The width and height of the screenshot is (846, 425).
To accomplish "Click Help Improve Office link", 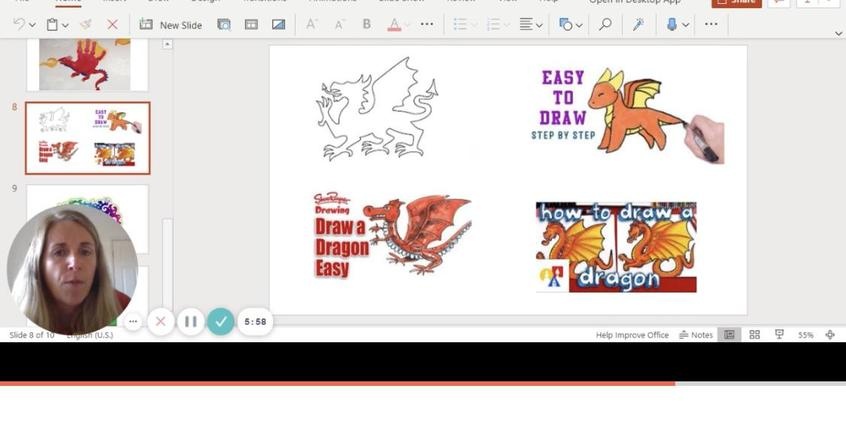I will tap(632, 335).
